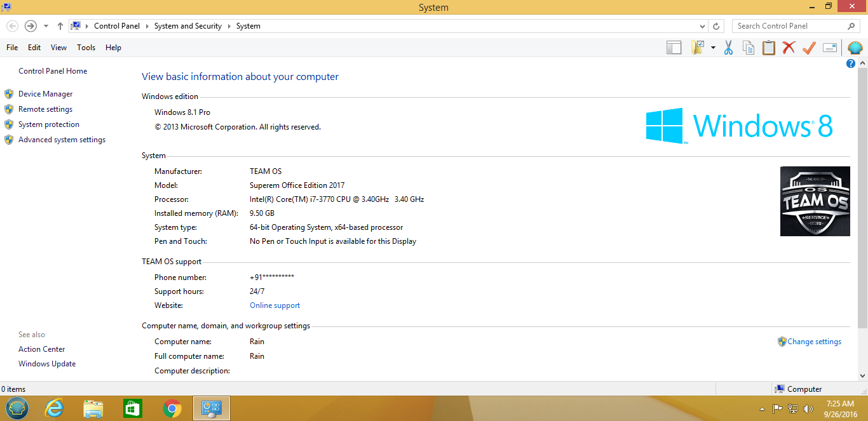The image size is (868, 421).
Task: Expand the address bar history dropdown
Action: tap(702, 26)
